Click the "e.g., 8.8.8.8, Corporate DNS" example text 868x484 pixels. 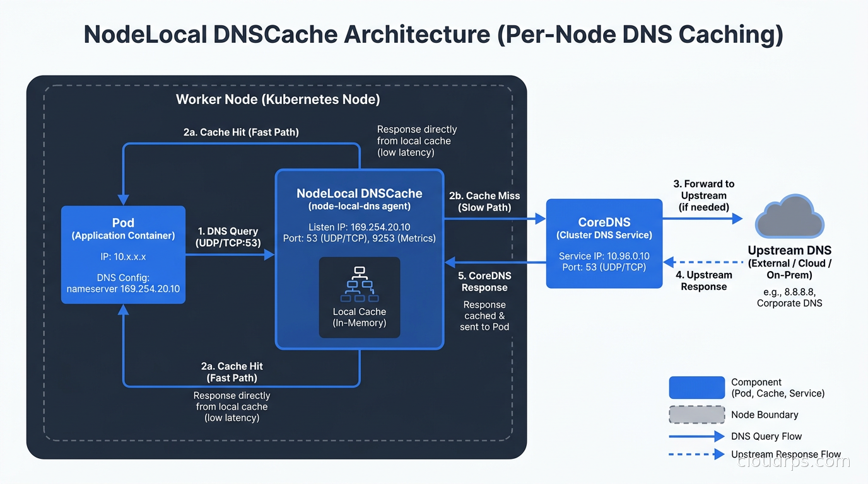[789, 297]
